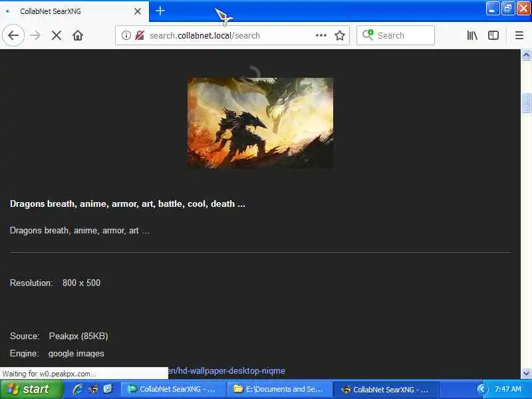The height and width of the screenshot is (399, 532).
Task: Click the insecure connection padlock icon
Action: (140, 35)
